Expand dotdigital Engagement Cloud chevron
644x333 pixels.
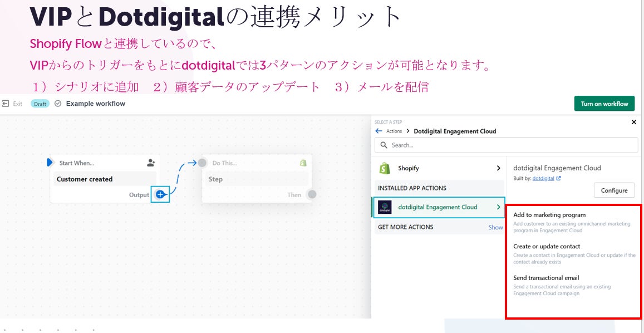[498, 207]
